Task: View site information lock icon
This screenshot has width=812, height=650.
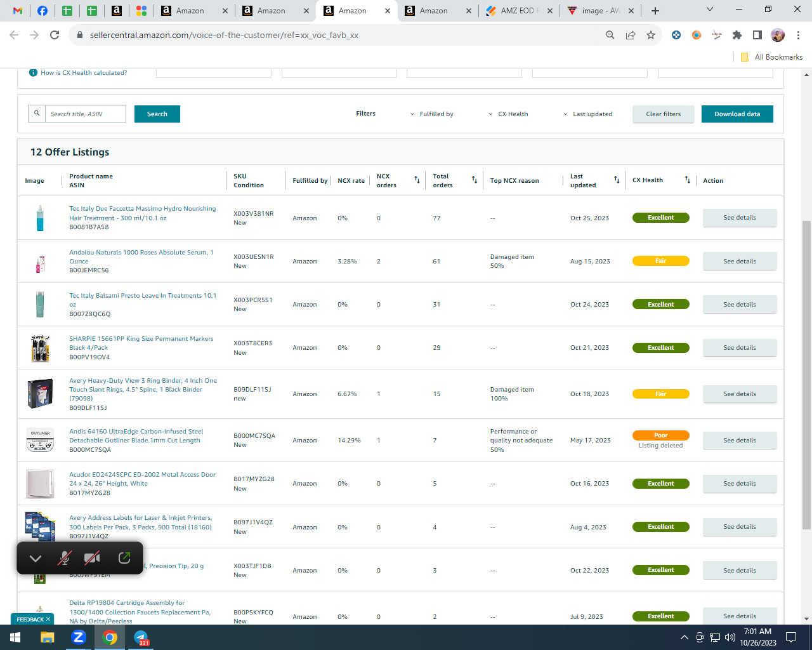Action: pos(80,35)
